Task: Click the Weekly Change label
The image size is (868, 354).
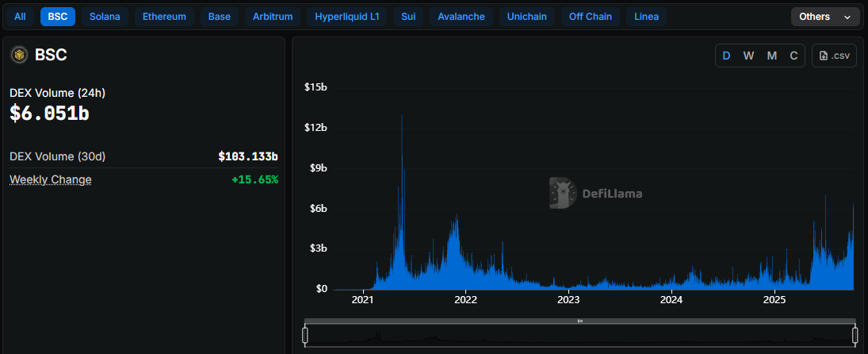Action: [x=51, y=179]
